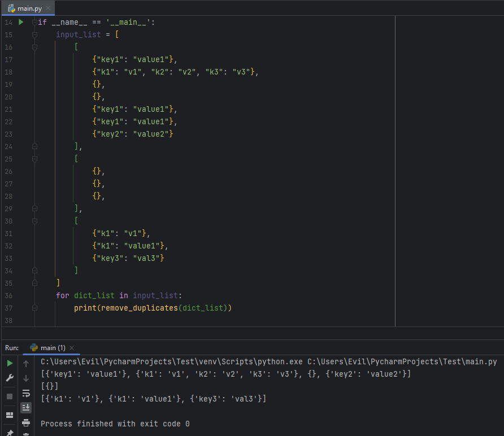Viewport: 504px width, 436px height.
Task: Open run configuration settings wrench icon
Action: point(10,378)
